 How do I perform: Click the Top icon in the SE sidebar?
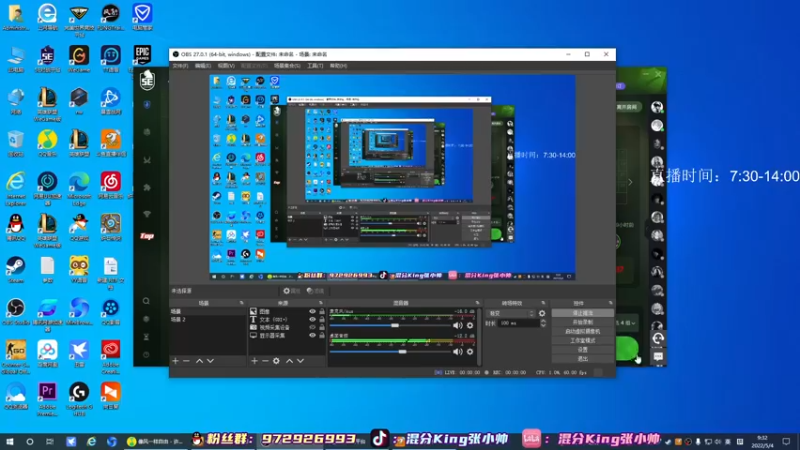(147, 236)
